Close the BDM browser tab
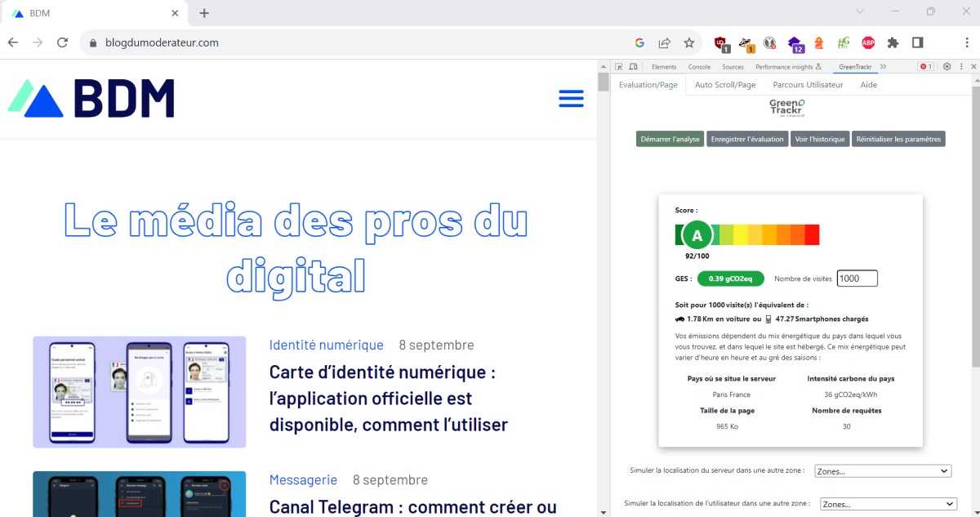Image resolution: width=980 pixels, height=517 pixels. 175,13
